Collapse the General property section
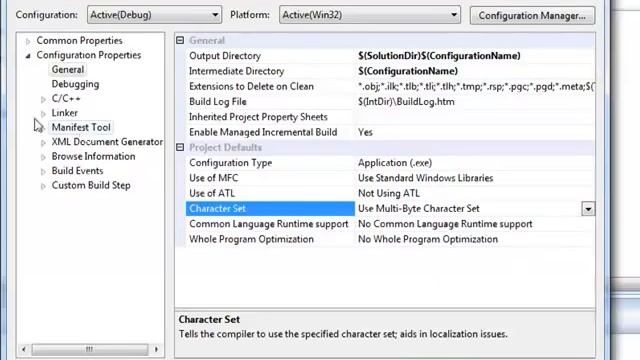The image size is (640, 360). (x=180, y=40)
